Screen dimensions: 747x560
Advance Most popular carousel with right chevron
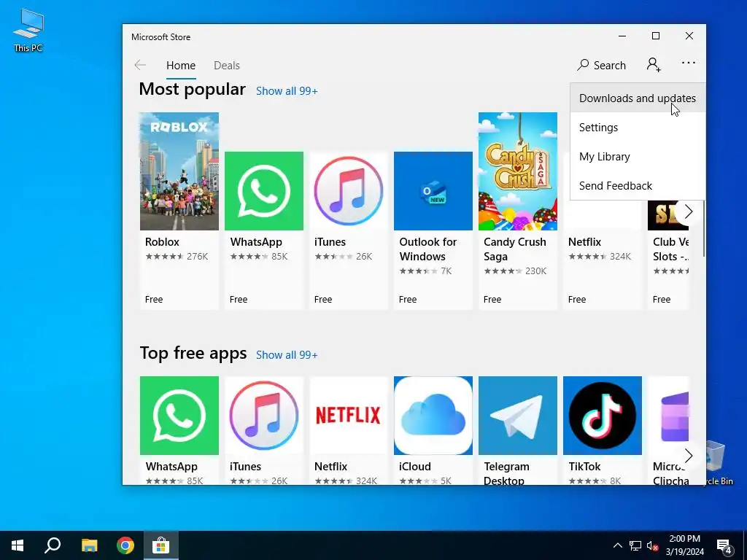[688, 211]
